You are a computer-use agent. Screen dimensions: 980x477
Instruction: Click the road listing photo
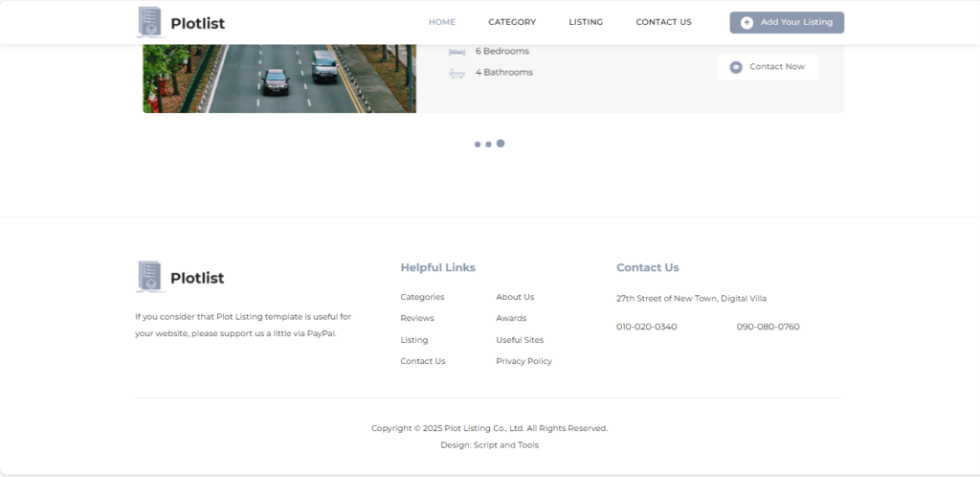click(x=279, y=79)
